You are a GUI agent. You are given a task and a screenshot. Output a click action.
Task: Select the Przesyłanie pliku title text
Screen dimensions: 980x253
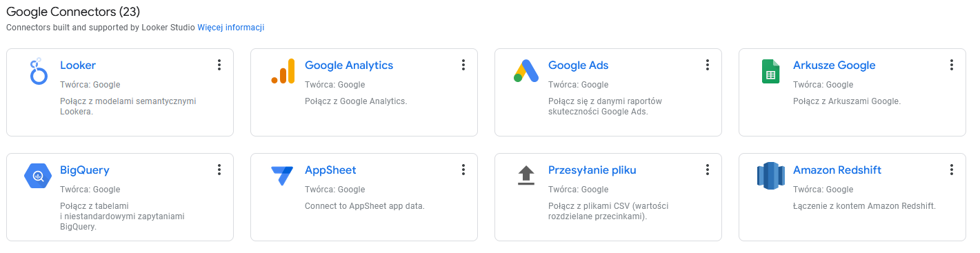[592, 170]
